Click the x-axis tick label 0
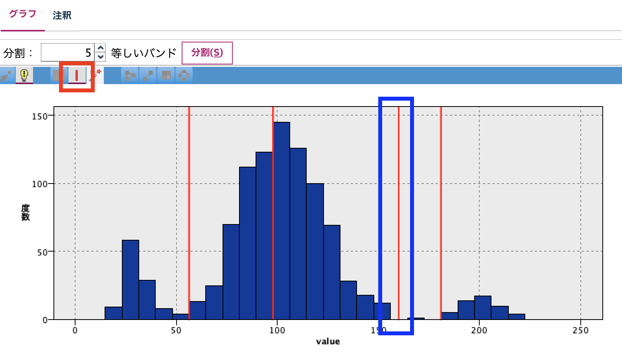The height and width of the screenshot is (364, 622). tap(75, 330)
